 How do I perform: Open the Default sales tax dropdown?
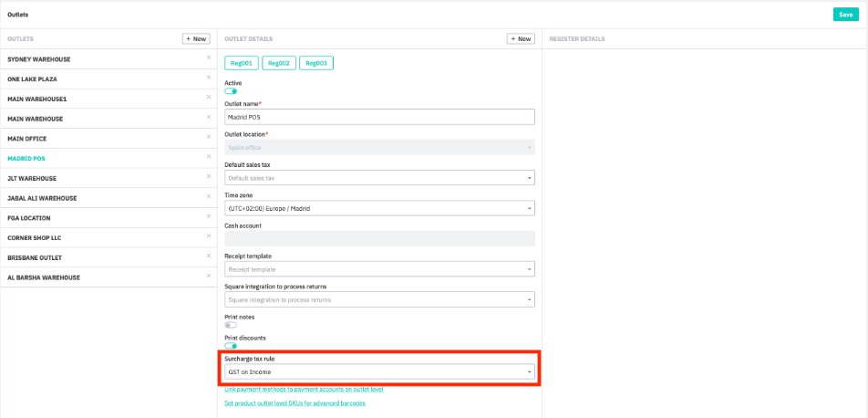coord(379,178)
